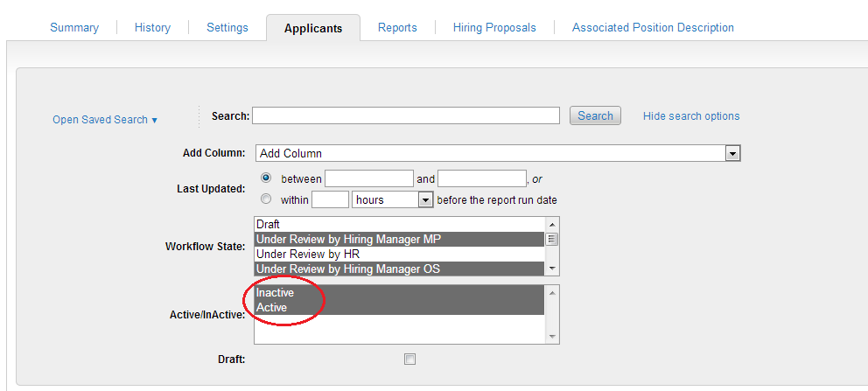Image resolution: width=868 pixels, height=391 pixels.
Task: Switch to the History tab
Action: 152,28
